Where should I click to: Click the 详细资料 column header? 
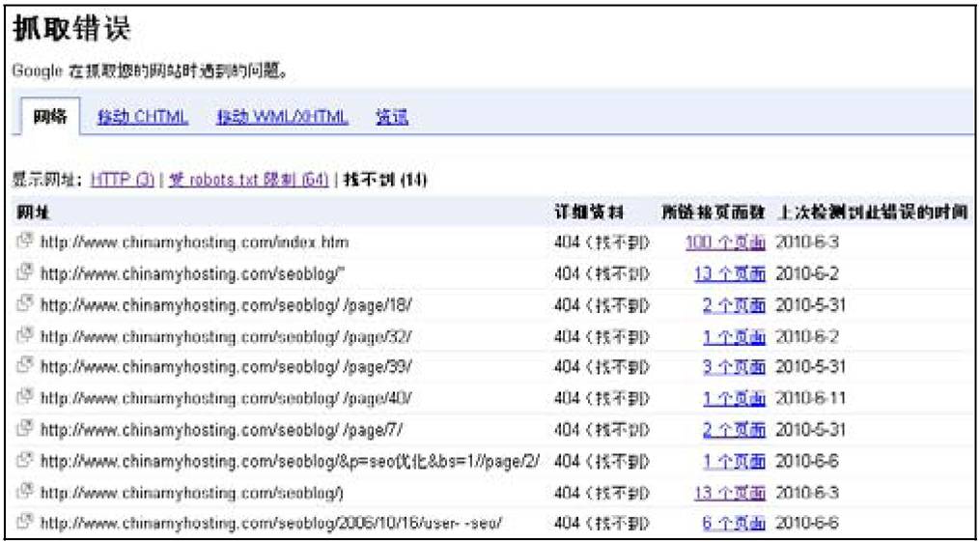coord(589,212)
